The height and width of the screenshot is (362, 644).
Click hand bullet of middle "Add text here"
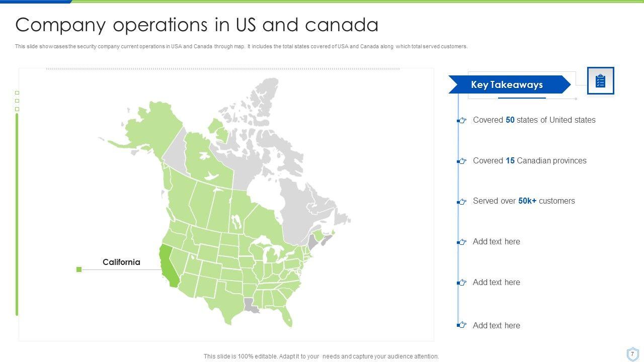pos(462,283)
